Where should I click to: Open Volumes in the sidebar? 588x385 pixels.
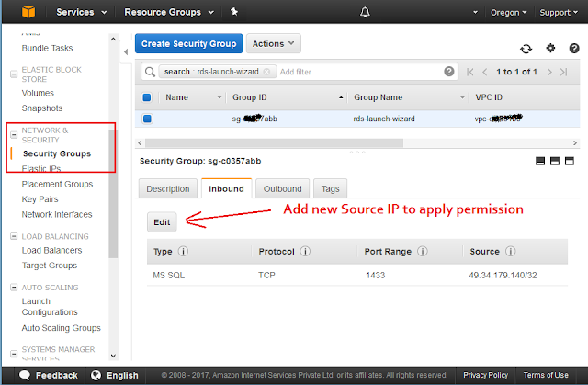[38, 93]
